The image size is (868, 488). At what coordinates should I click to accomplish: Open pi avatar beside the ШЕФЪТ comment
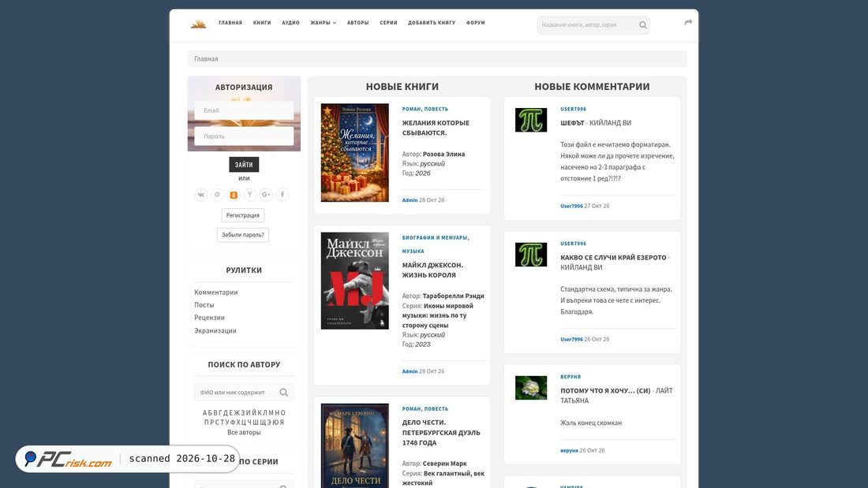(531, 120)
